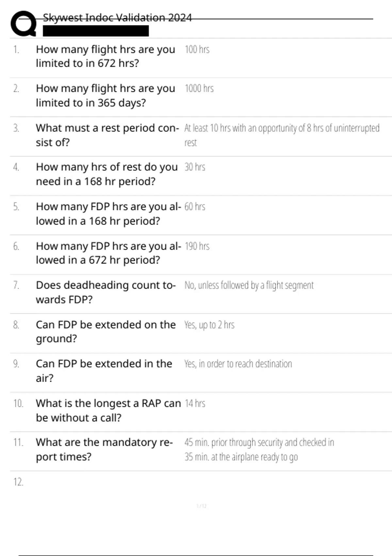This screenshot has width=392, height=556.
Task: Click "Yes, in order to reach destination" answer
Action: [x=238, y=364]
